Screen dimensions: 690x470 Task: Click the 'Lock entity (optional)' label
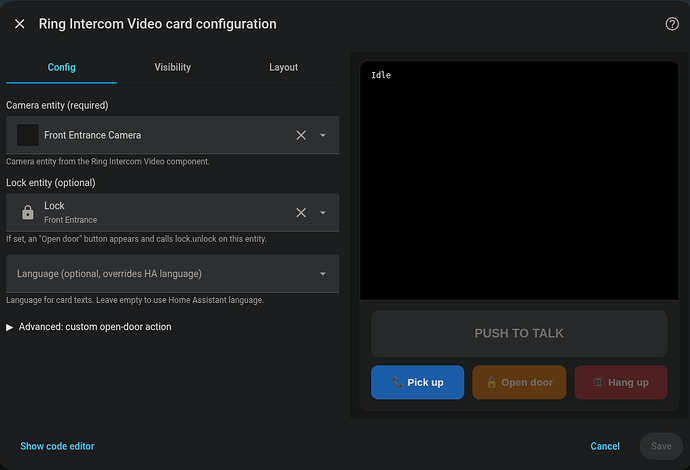[51, 183]
